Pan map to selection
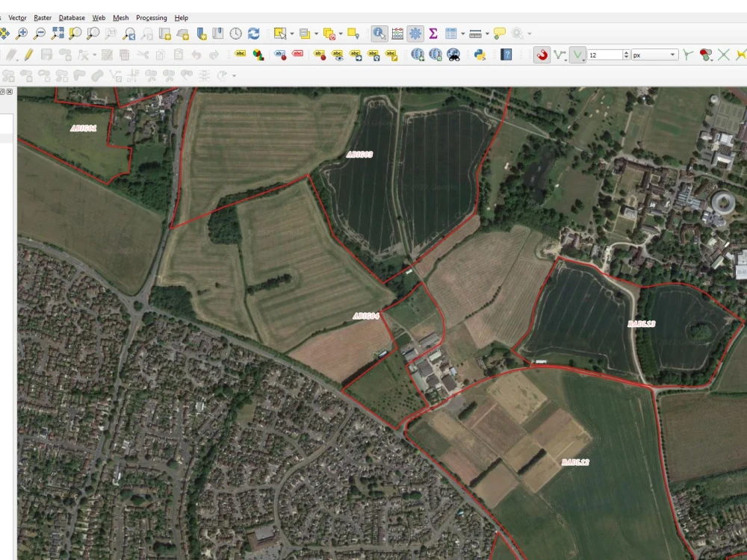Image resolution: width=747 pixels, height=560 pixels. (4, 34)
